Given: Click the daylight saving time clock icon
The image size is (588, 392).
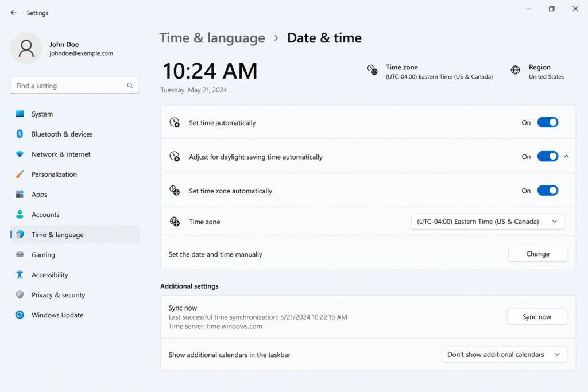Looking at the screenshot, I should (x=175, y=157).
